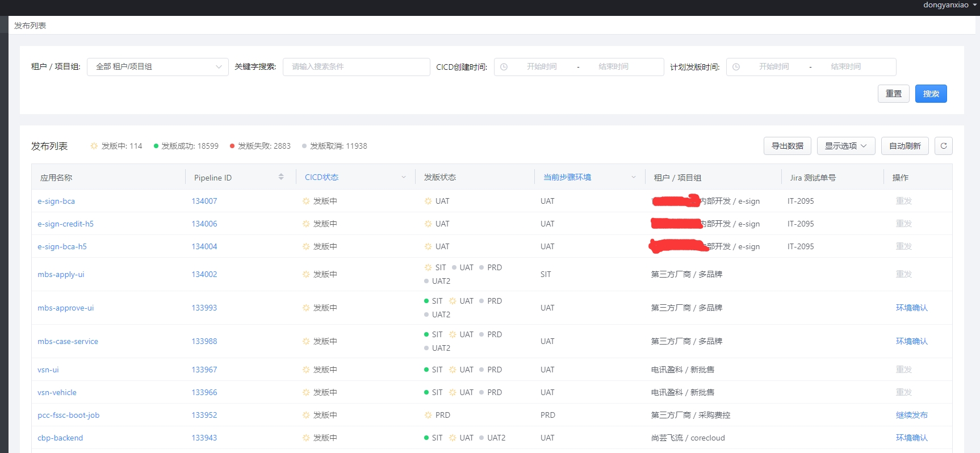The image size is (980, 453).
Task: Click the 计划发版时间 开始时间 field
Action: (774, 66)
